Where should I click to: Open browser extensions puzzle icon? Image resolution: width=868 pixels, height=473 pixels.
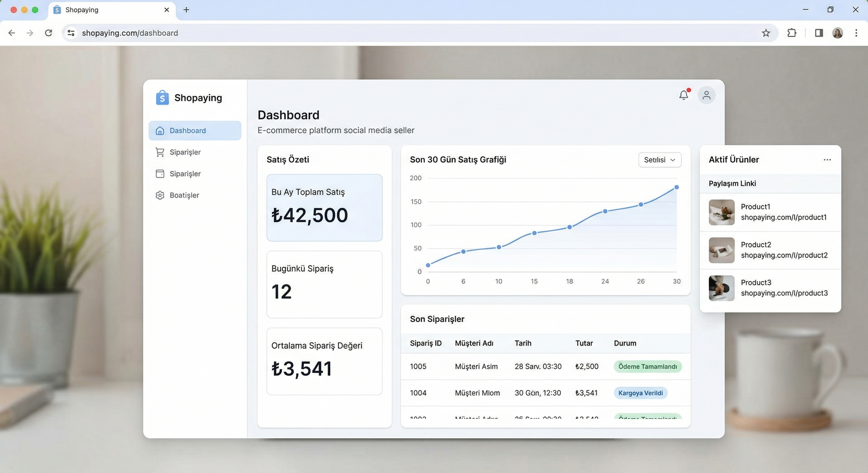(x=792, y=33)
